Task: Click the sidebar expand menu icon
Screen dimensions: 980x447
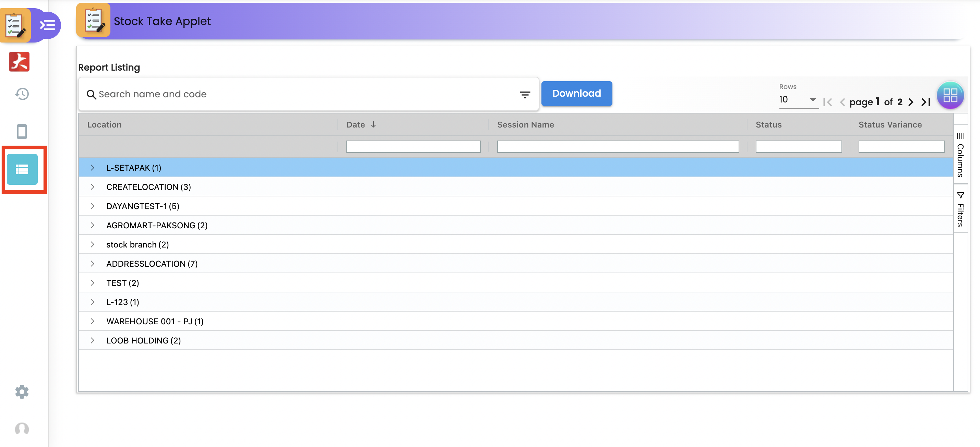Action: [x=48, y=25]
